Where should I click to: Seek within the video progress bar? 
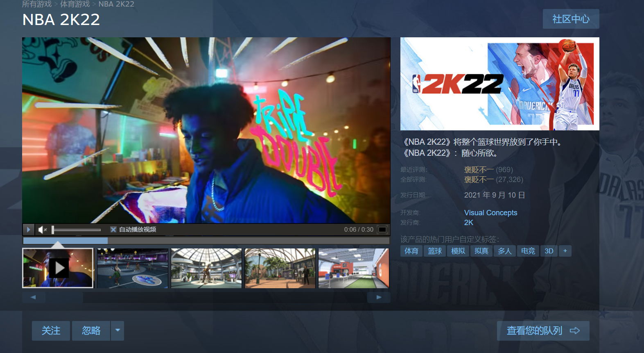[x=206, y=241]
